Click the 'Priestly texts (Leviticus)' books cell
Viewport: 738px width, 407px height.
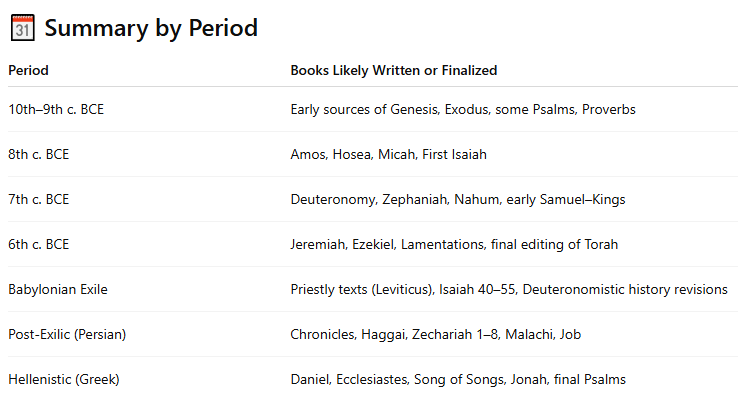[508, 289]
